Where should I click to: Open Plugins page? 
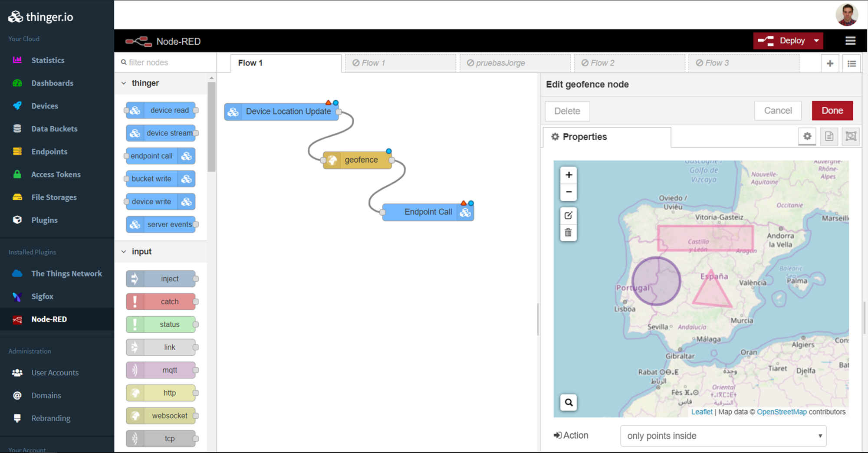44,220
